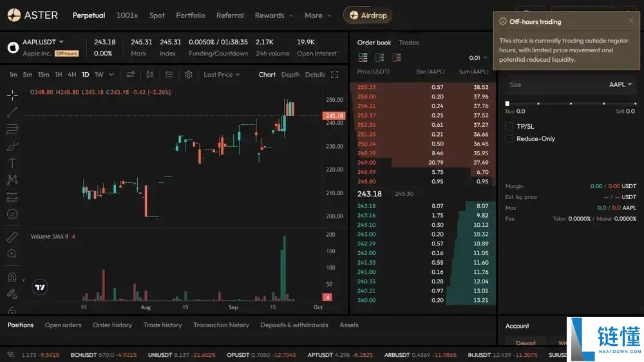Switch to the Depth view

click(x=290, y=74)
